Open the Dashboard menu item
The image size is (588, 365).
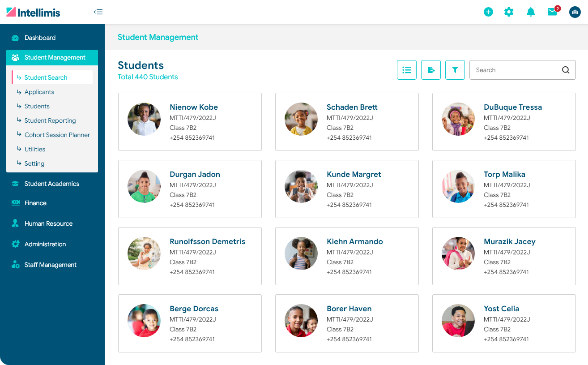point(40,38)
